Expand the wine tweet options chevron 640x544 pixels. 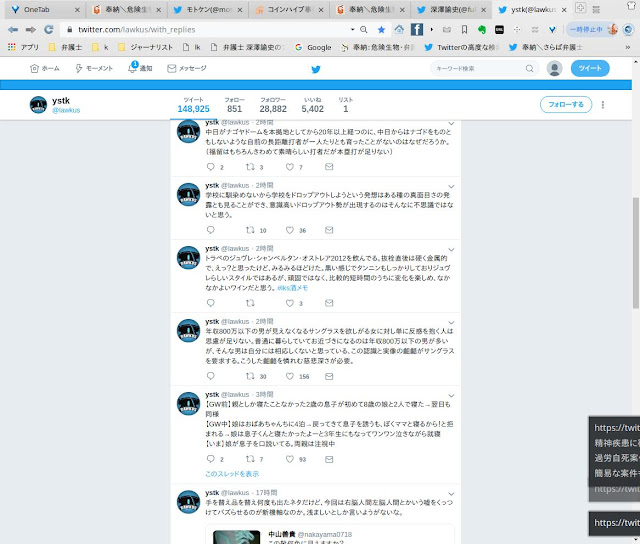click(x=451, y=249)
